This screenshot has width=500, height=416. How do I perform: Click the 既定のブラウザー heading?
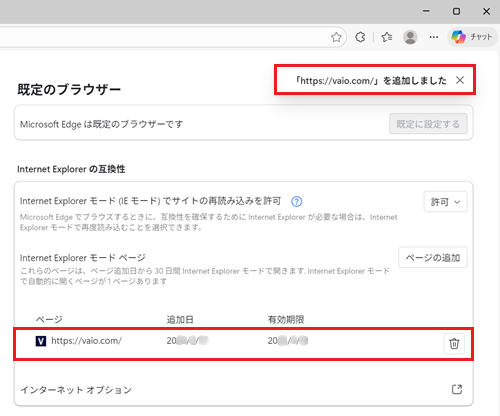69,90
